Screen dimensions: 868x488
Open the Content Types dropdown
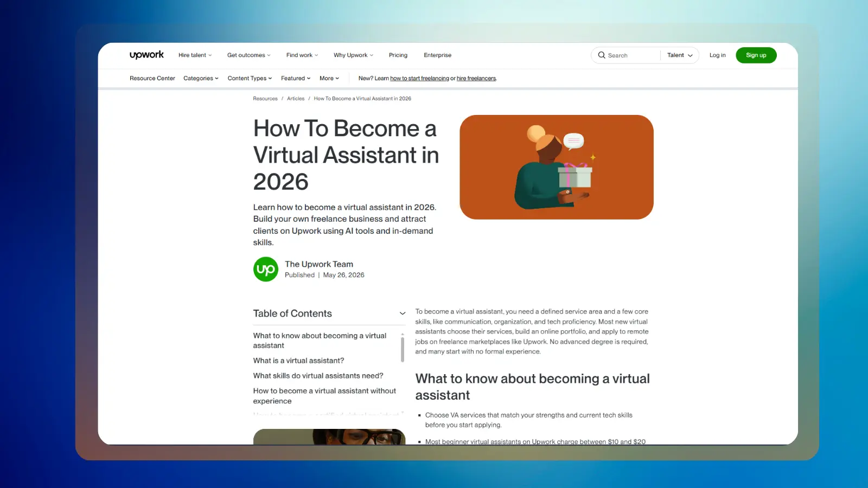pos(250,78)
